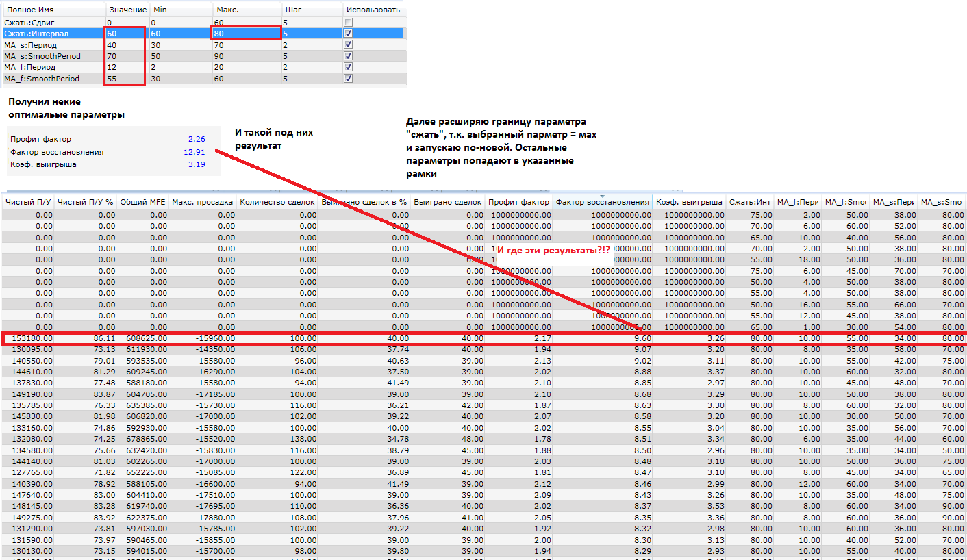
Task: Select the MA_s:SmoothPeriod parameter name
Action: (42, 56)
